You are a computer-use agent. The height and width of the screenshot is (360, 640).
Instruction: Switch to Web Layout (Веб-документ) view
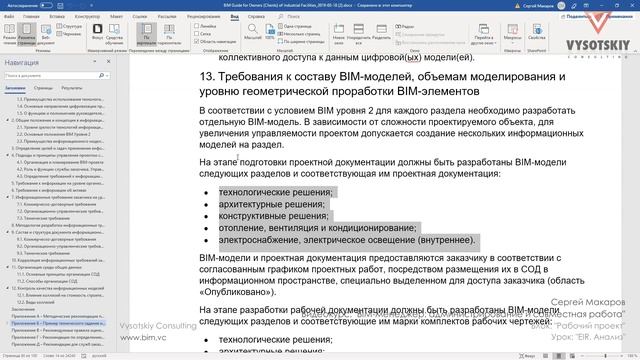click(x=46, y=34)
